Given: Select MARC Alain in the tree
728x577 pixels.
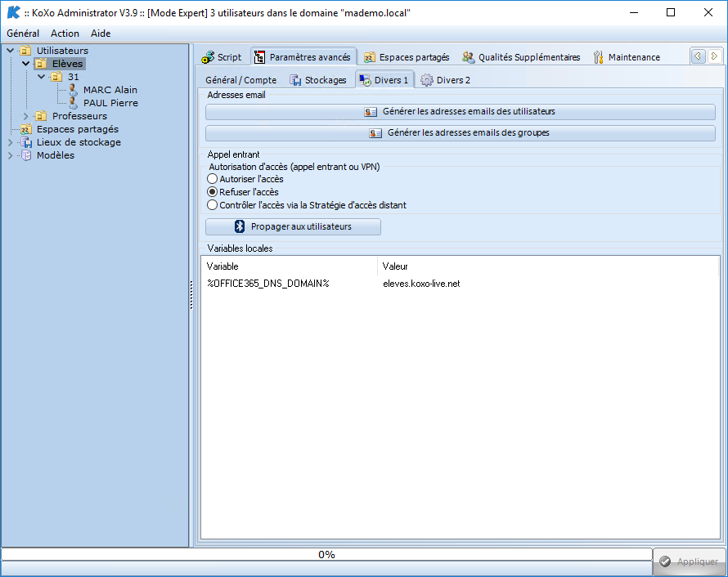Looking at the screenshot, I should click(x=110, y=90).
